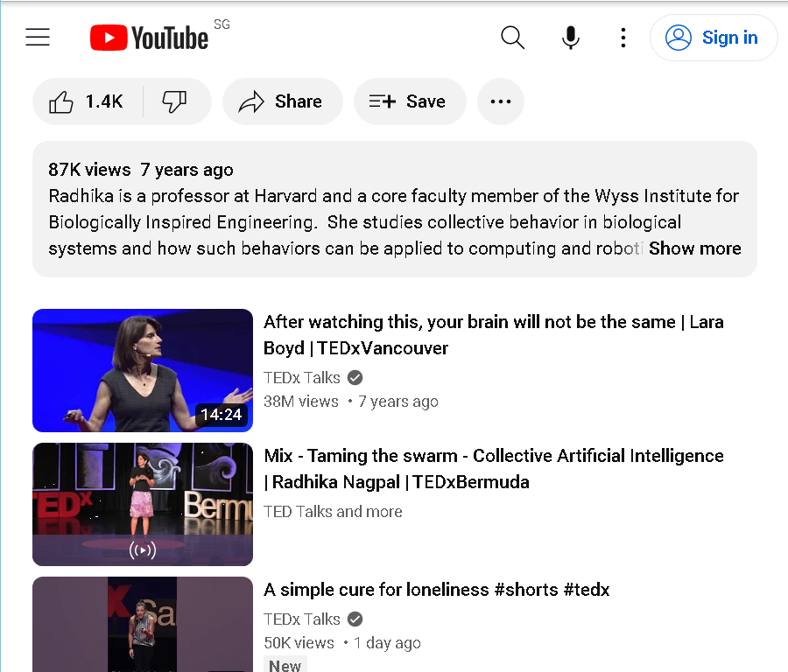
Task: Open 'After watching this, your brain' title
Action: pyautogui.click(x=494, y=335)
